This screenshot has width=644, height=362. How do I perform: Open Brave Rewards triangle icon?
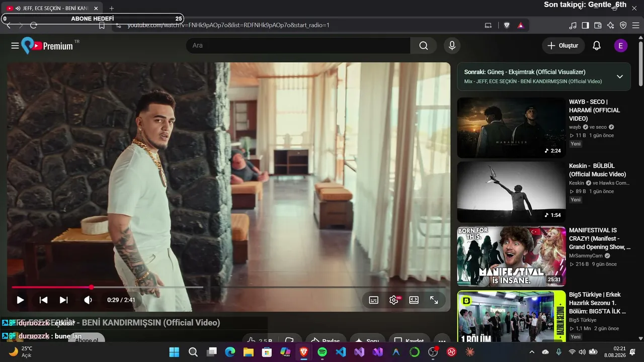tap(521, 25)
